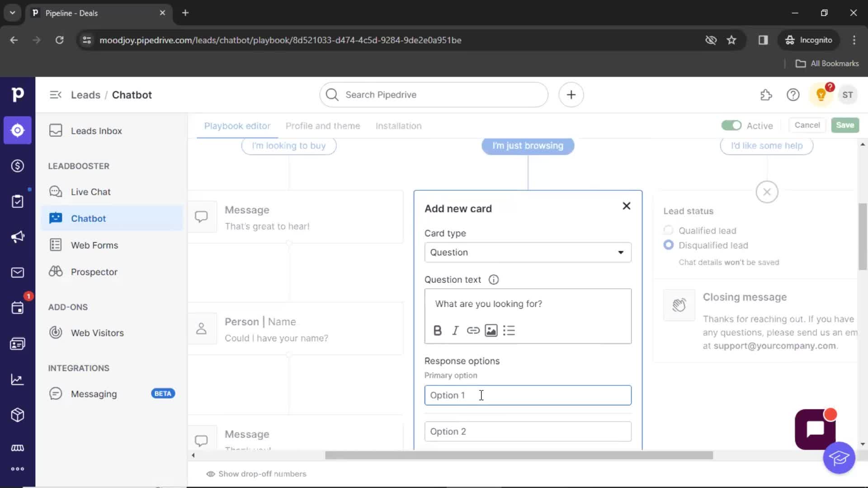This screenshot has width=868, height=488.
Task: Close the Add new card dialog
Action: [x=626, y=206]
